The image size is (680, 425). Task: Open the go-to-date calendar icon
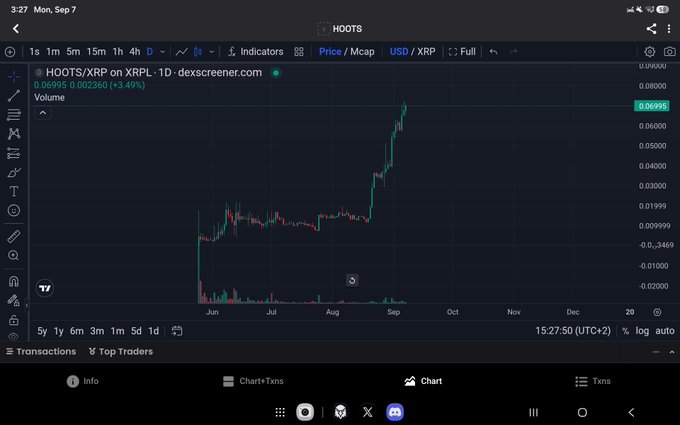177,331
